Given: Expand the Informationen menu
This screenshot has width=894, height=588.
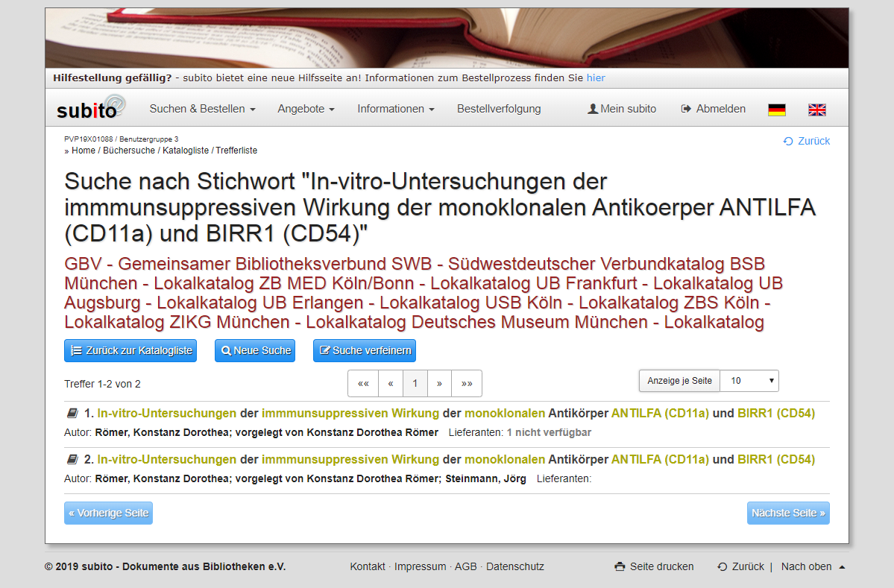Looking at the screenshot, I should pos(396,109).
